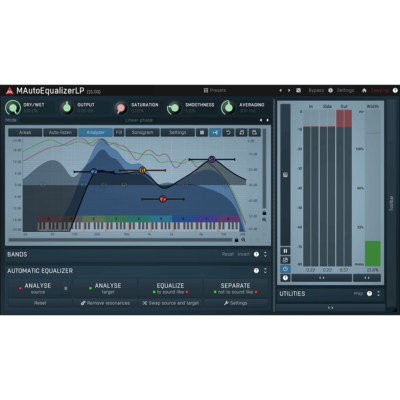
Task: Click the Smoothness knob
Action: pos(174,108)
